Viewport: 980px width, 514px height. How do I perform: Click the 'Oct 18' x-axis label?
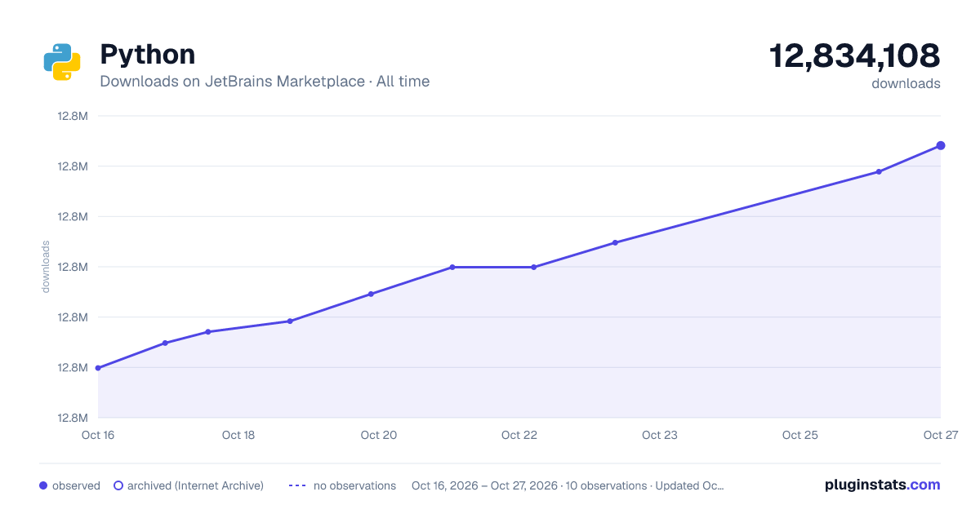(238, 435)
